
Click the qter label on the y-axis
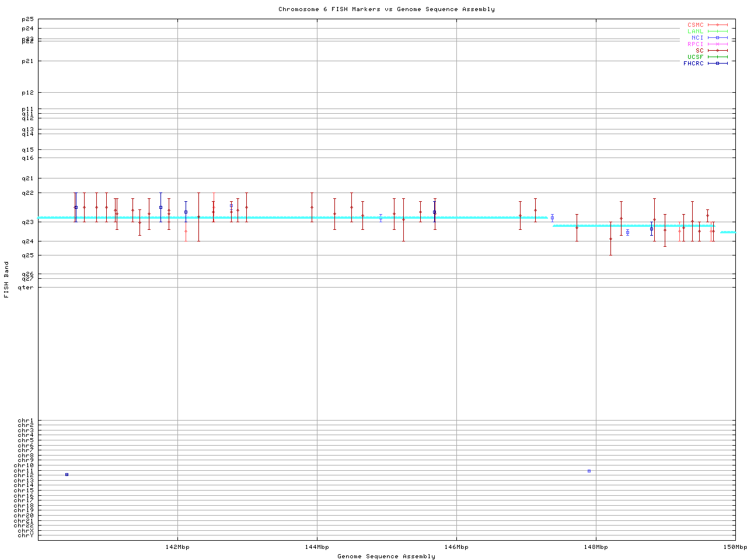26,287
